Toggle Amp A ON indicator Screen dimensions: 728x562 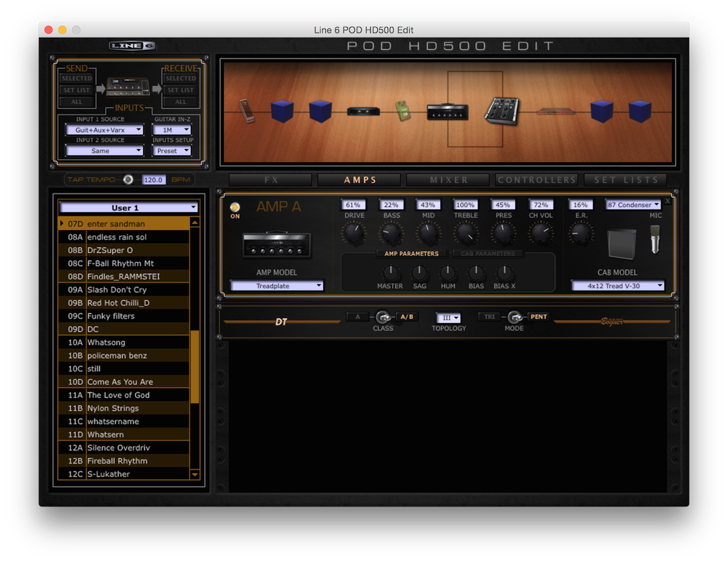(x=235, y=207)
